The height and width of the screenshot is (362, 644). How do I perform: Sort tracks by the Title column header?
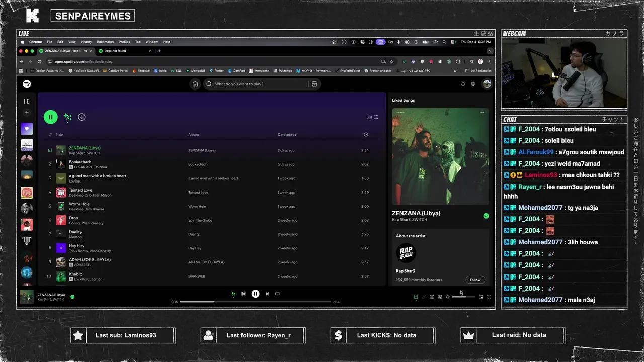tap(59, 134)
